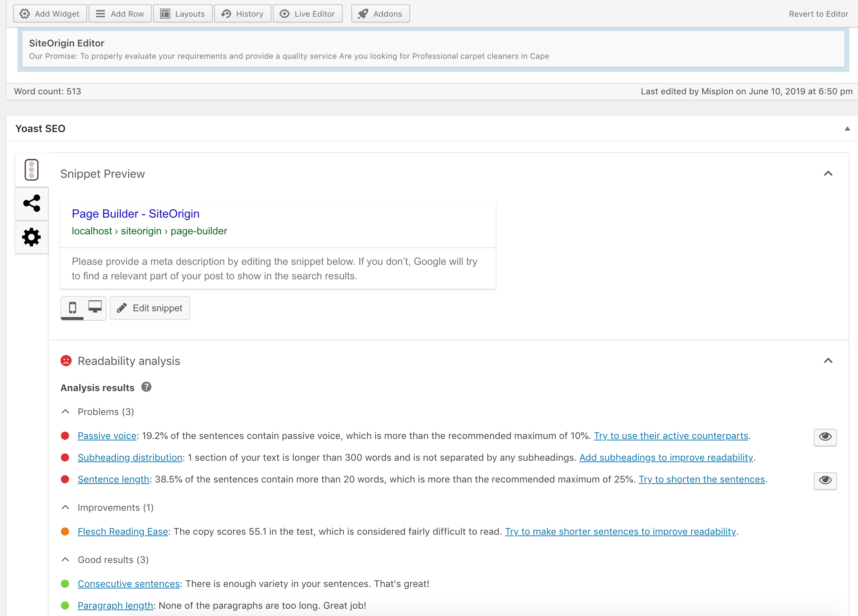Click the Add Row button
This screenshot has height=616, width=858.
click(x=120, y=14)
